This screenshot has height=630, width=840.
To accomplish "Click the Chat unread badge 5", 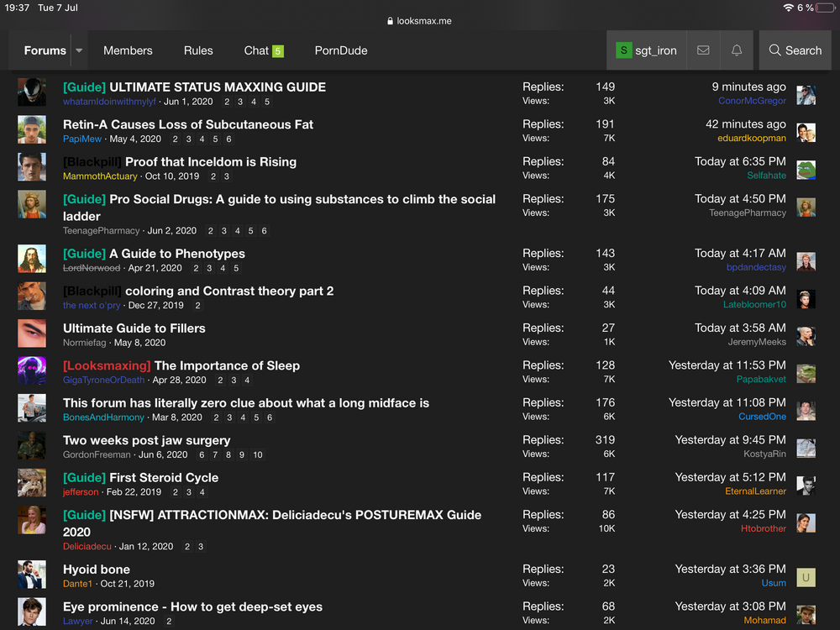I will point(278,51).
